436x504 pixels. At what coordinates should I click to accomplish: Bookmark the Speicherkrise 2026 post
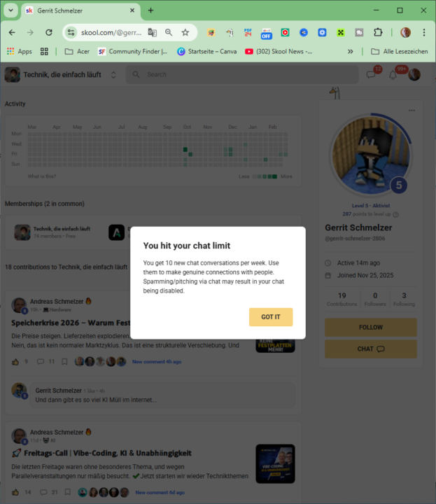pyautogui.click(x=64, y=362)
